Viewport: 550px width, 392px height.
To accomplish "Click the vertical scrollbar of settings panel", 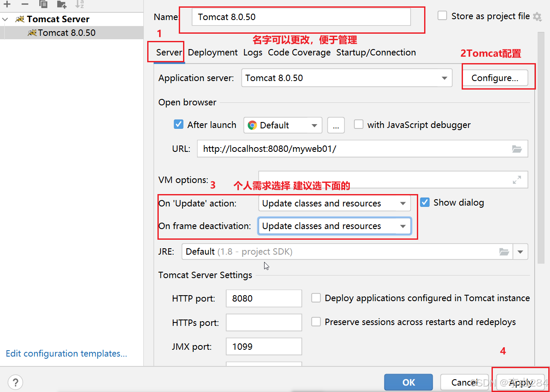I will [x=541, y=148].
